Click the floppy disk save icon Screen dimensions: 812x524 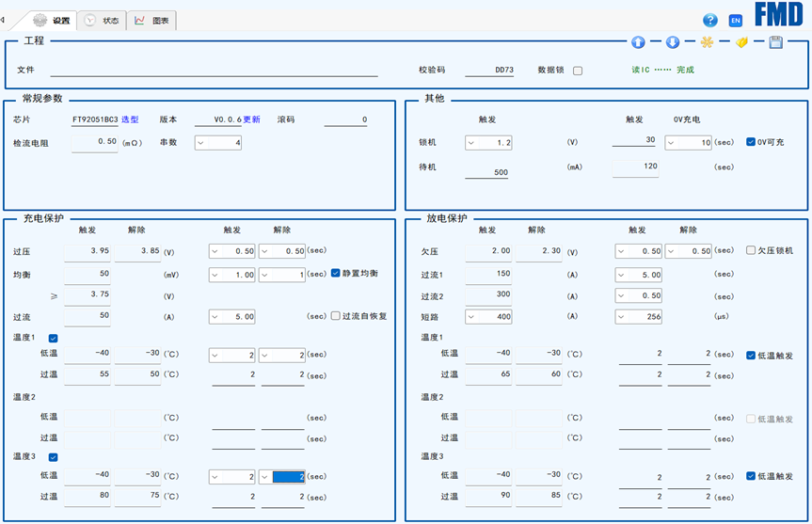[775, 42]
